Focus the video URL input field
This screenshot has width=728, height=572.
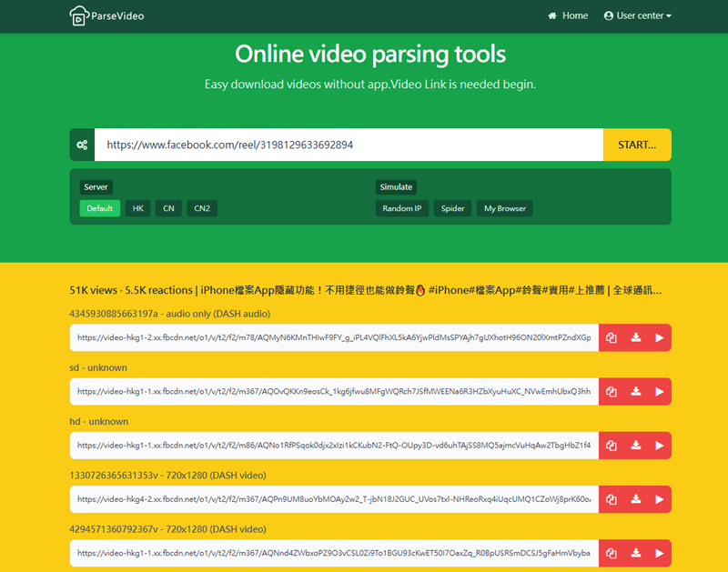(349, 145)
